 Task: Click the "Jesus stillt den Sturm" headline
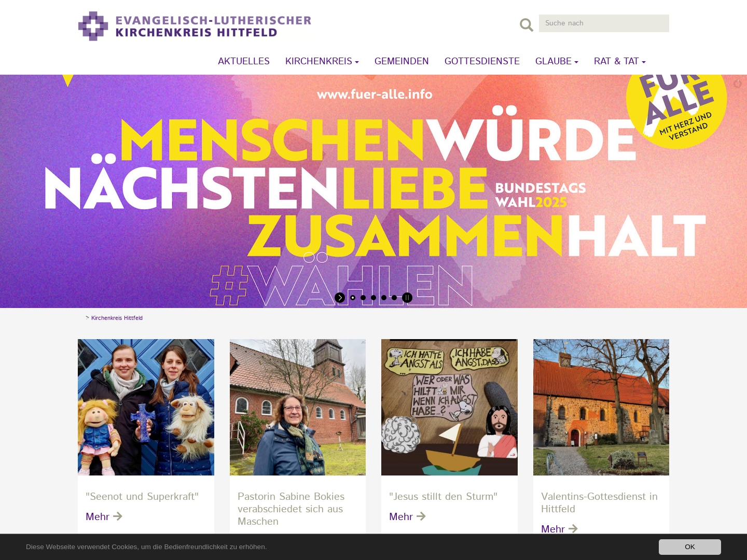pyautogui.click(x=443, y=496)
